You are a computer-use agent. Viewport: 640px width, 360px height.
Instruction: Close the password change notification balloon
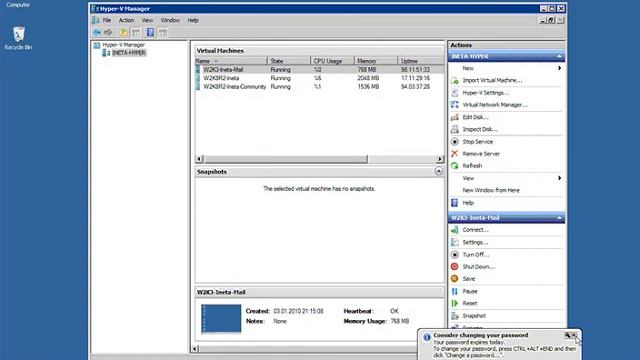[575, 335]
